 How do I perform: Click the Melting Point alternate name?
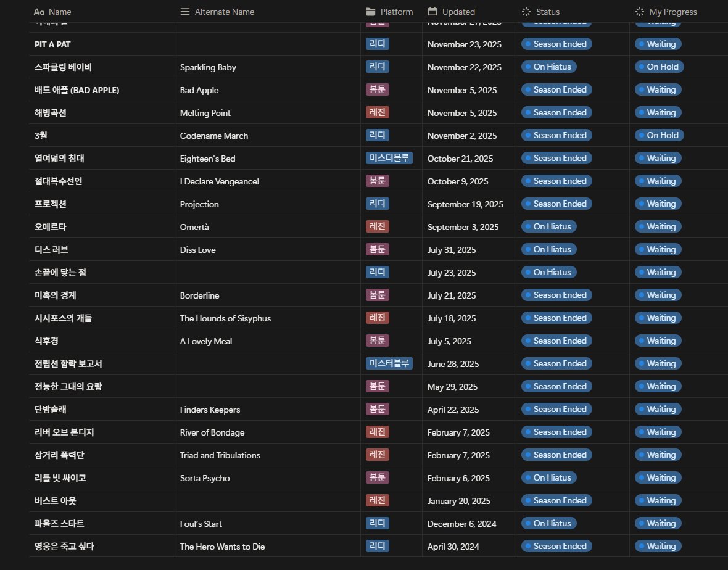point(205,113)
